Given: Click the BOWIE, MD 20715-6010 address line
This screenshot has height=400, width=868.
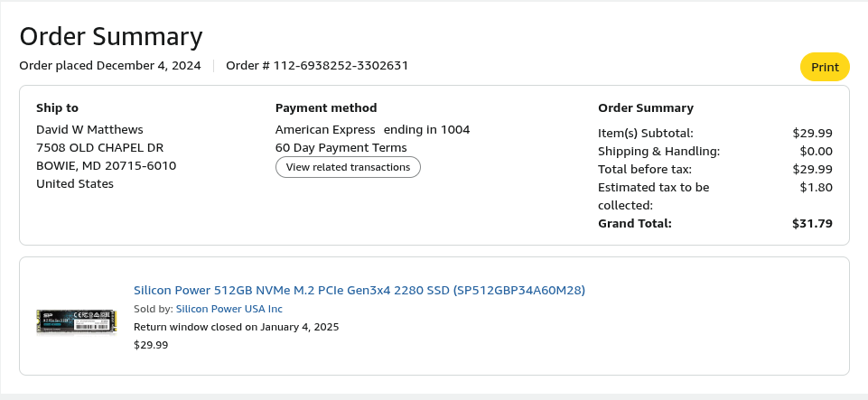Looking at the screenshot, I should 106,165.
